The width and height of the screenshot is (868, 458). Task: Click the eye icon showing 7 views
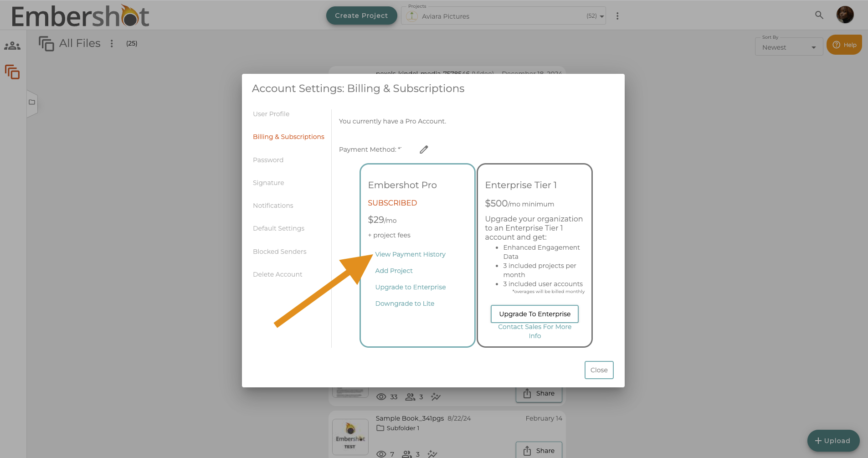point(381,454)
